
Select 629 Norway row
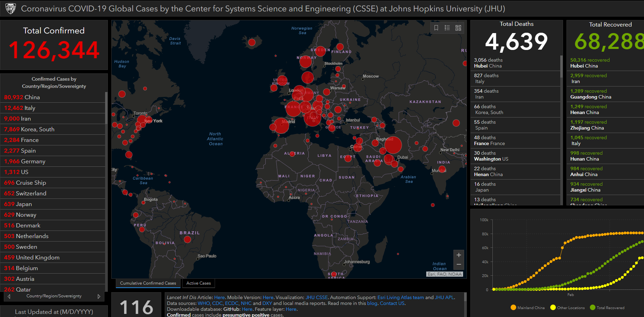(53, 215)
